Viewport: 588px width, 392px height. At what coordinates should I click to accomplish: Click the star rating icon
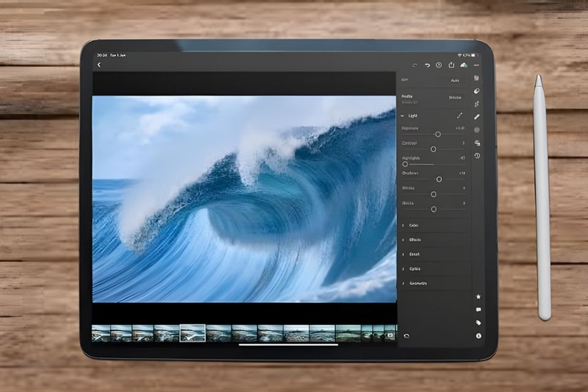(x=478, y=296)
